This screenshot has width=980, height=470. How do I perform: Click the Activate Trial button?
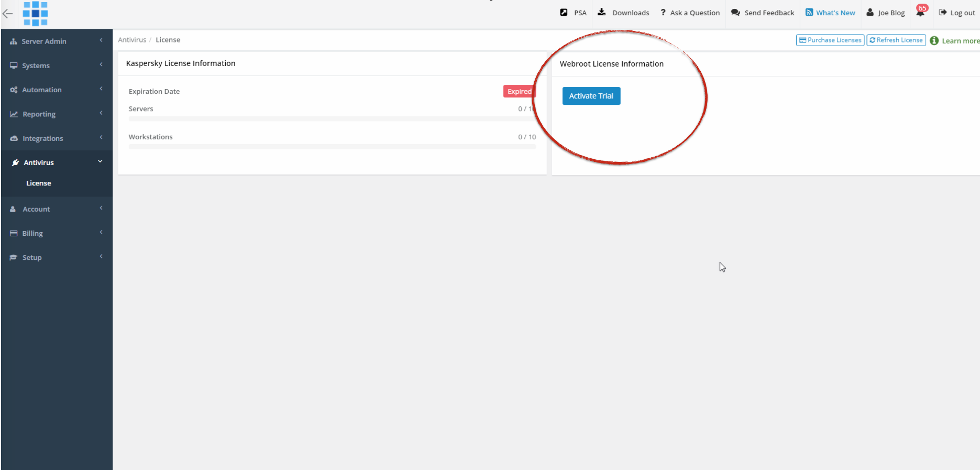coord(591,96)
